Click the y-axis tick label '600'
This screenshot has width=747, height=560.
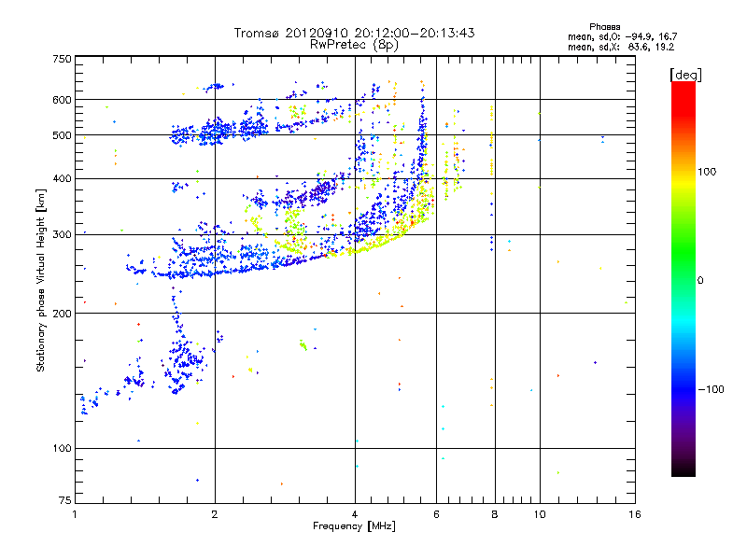63,100
